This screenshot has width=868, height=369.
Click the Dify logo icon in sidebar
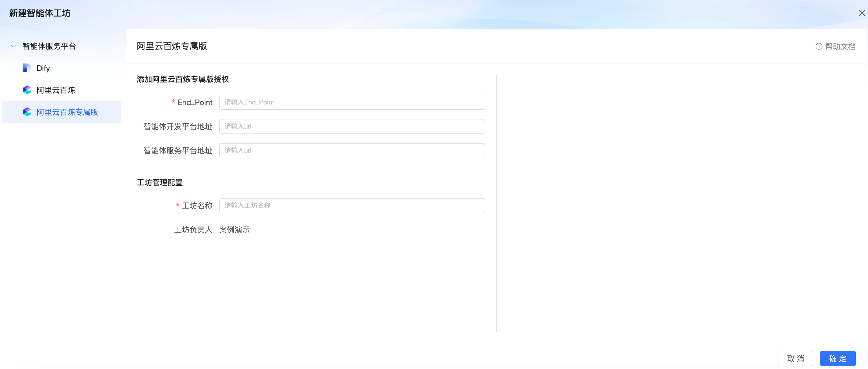click(x=27, y=68)
